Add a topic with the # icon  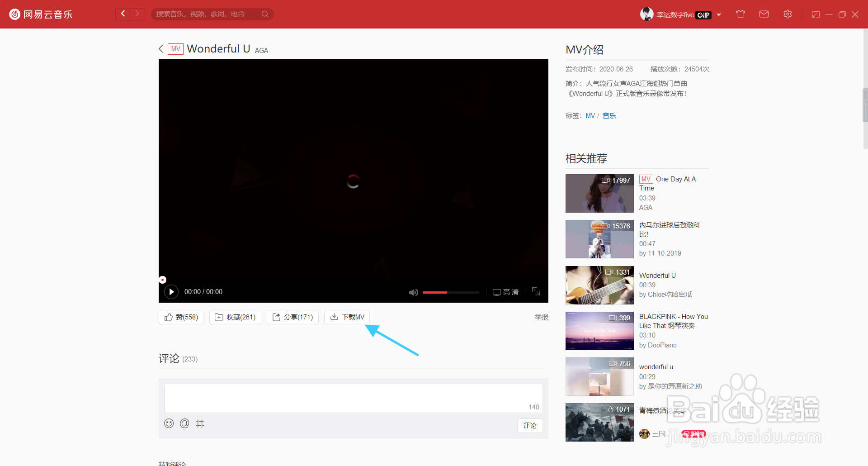point(200,423)
